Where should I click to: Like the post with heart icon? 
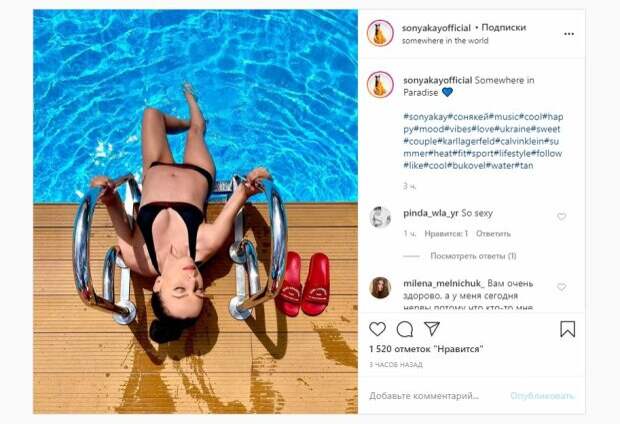[x=377, y=329]
